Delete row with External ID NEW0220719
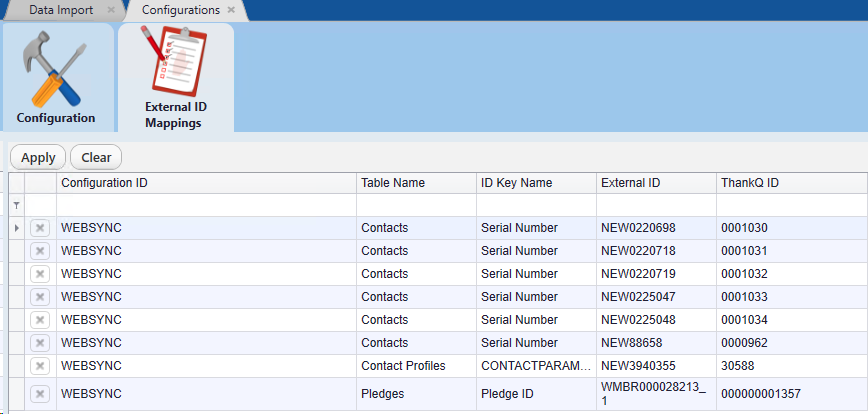The height and width of the screenshot is (414, 868). (x=40, y=274)
